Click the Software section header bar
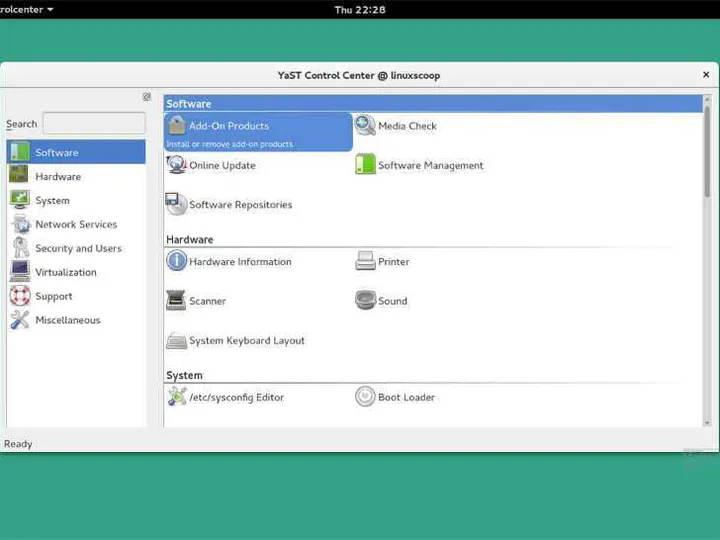The height and width of the screenshot is (540, 720). (x=433, y=104)
